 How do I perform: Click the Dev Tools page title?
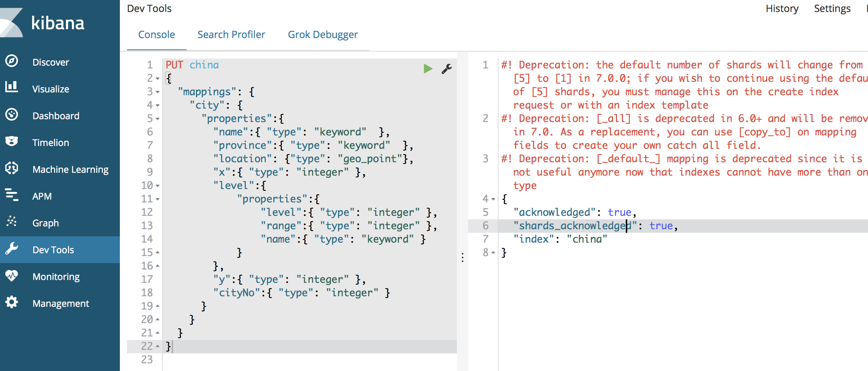point(149,8)
